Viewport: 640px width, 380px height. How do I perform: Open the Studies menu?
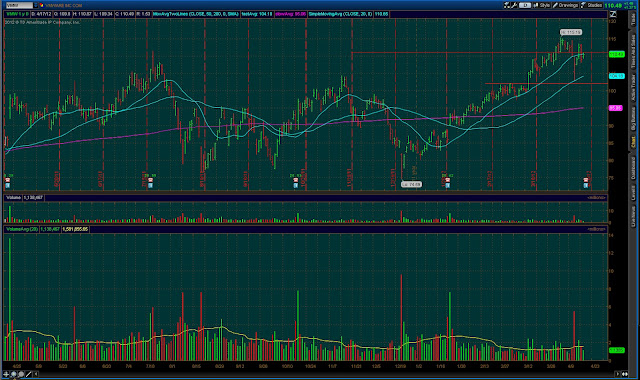tap(591, 5)
